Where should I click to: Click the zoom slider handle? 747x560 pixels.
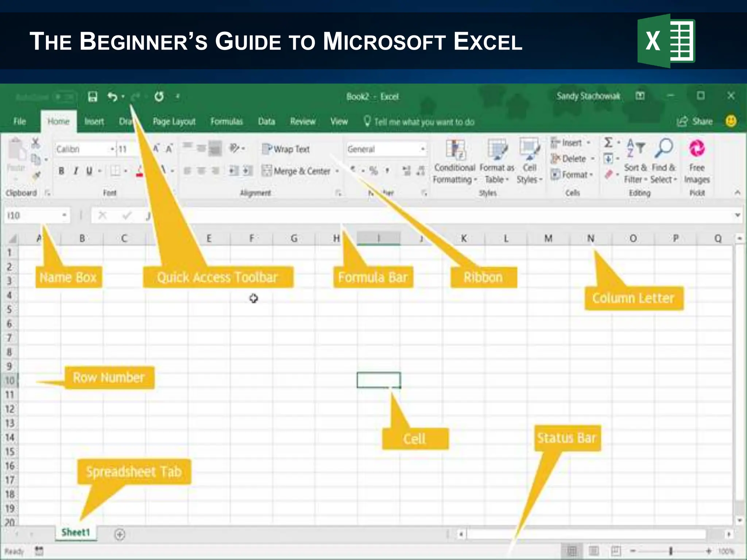[x=670, y=551]
